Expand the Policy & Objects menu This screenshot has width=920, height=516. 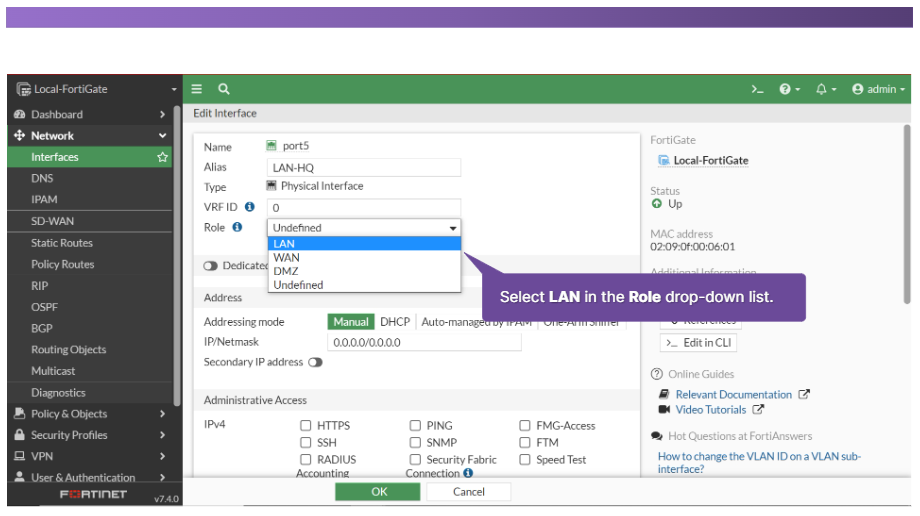click(163, 413)
